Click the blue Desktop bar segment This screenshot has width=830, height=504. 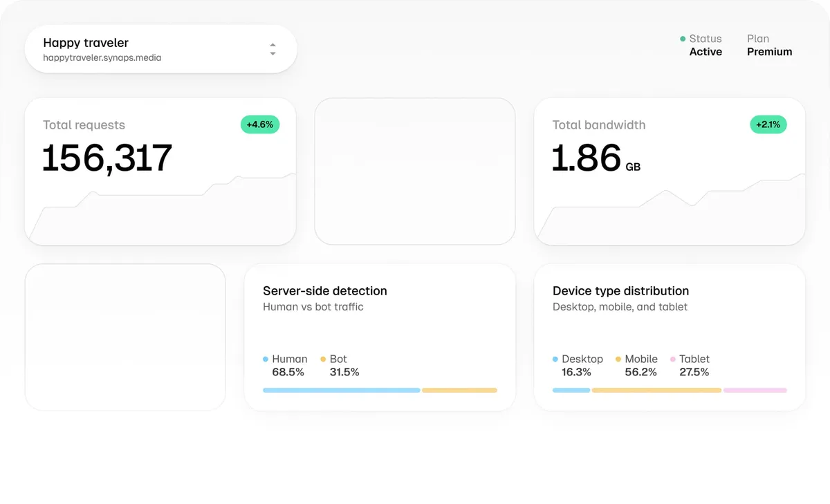[x=571, y=391]
